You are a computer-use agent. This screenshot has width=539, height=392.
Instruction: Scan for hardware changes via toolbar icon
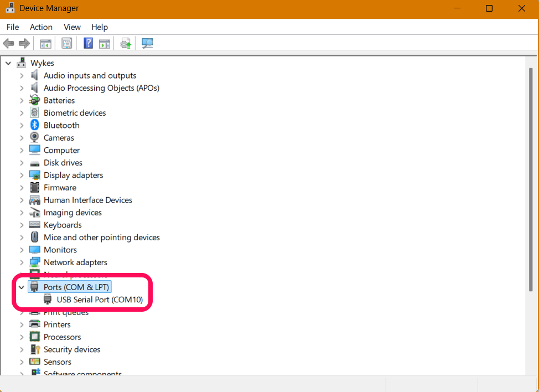[x=147, y=43]
